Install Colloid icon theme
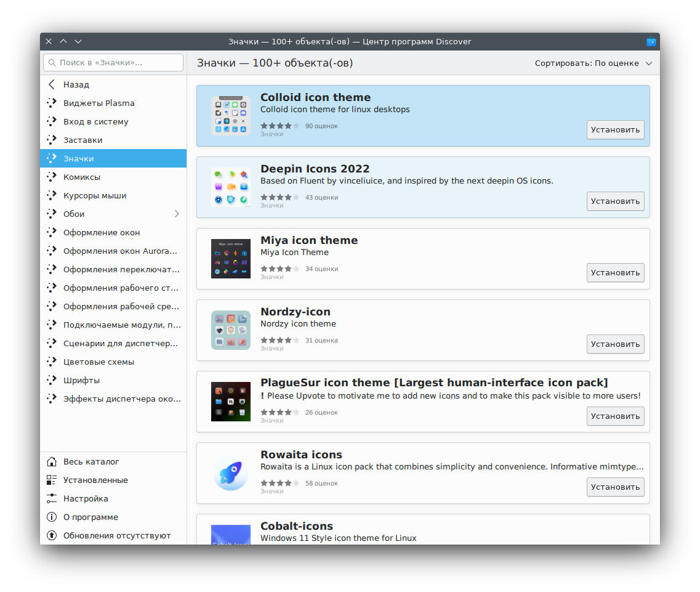The width and height of the screenshot is (700, 592). (x=615, y=129)
